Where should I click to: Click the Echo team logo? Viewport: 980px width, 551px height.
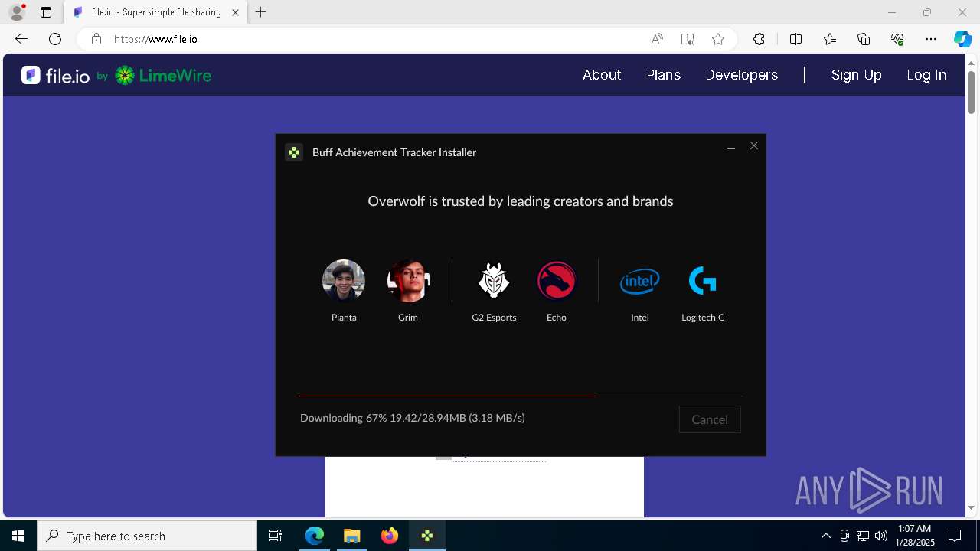(557, 281)
